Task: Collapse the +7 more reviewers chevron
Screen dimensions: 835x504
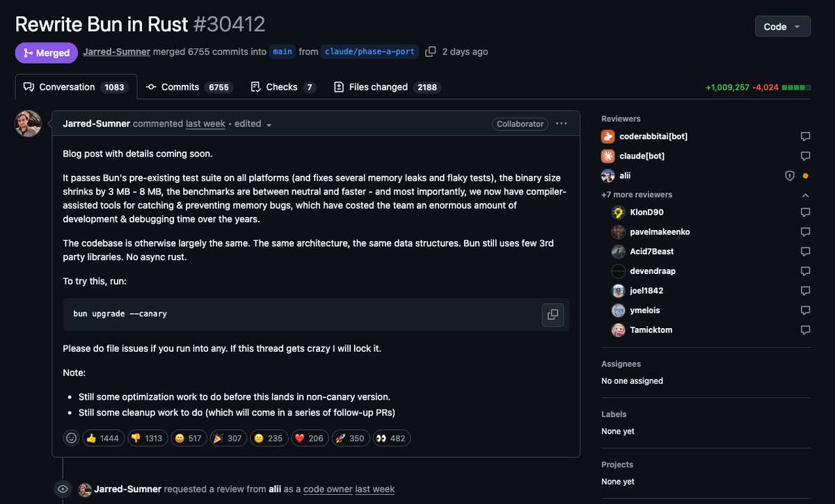Action: tap(805, 195)
